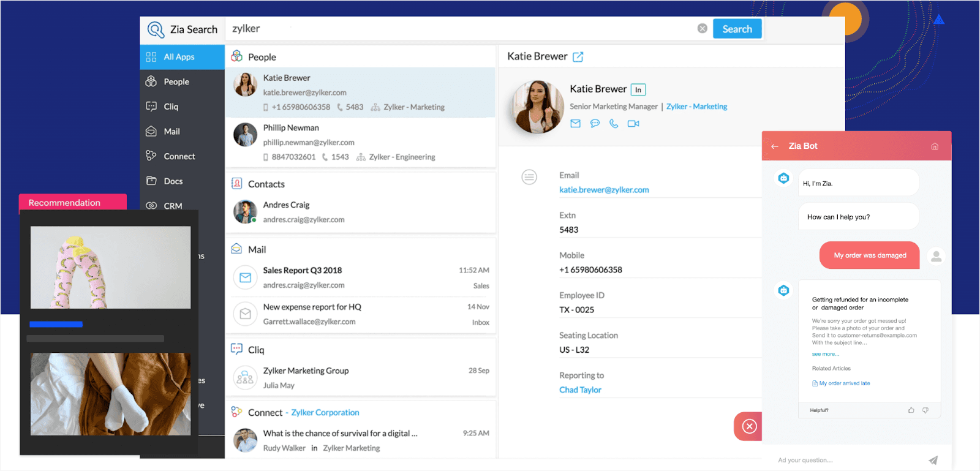
Task: Click the details list icon beside Email
Action: click(529, 177)
